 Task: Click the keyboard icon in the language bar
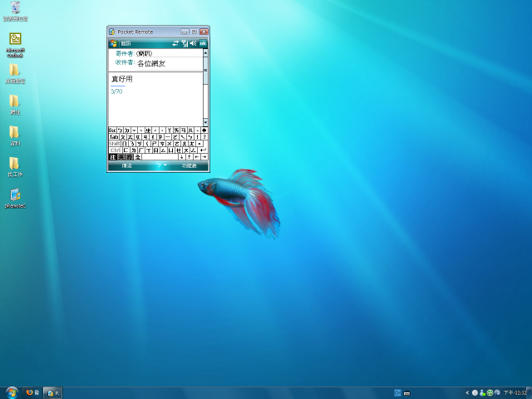(406, 393)
